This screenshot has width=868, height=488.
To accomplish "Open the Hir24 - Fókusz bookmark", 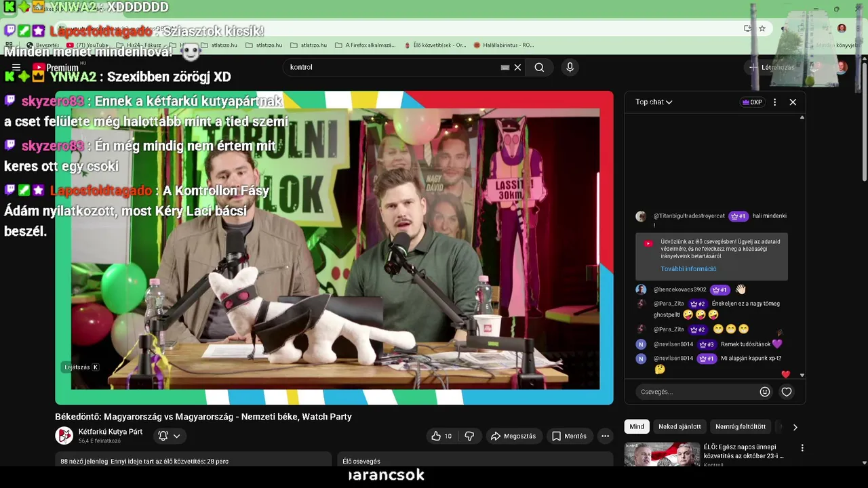I will click(x=138, y=45).
